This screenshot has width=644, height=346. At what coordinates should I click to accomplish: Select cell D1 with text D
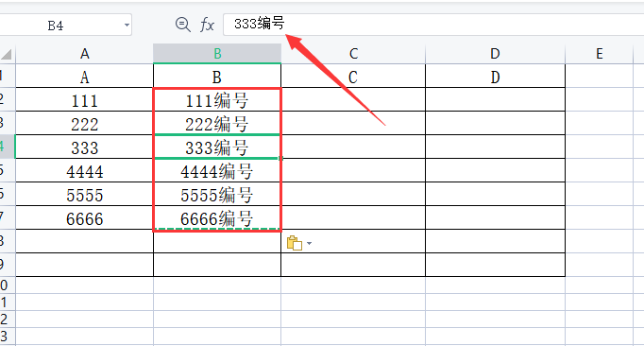pos(496,77)
